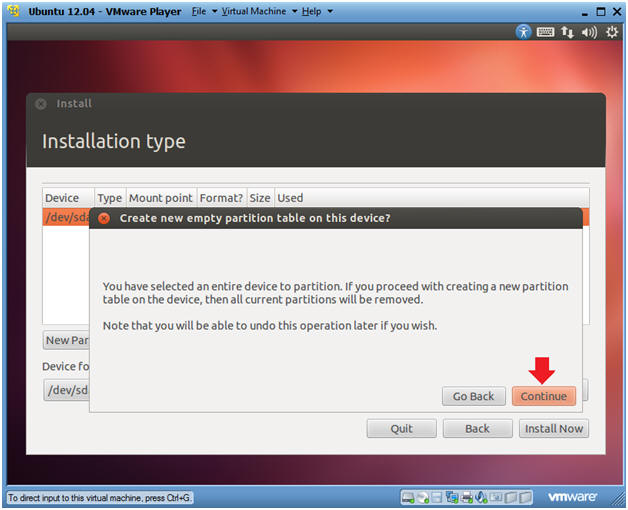Expand the Virtual Machine dropdown arrow

[x=294, y=11]
